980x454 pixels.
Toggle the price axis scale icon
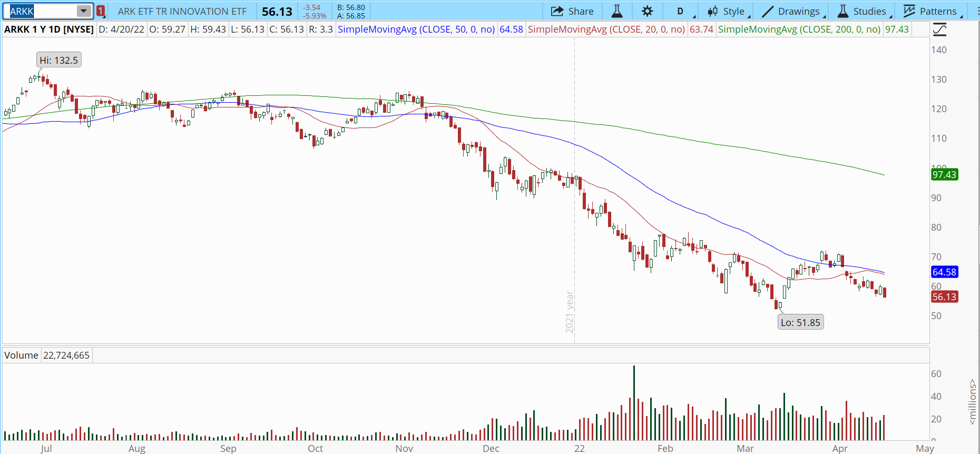(939, 29)
